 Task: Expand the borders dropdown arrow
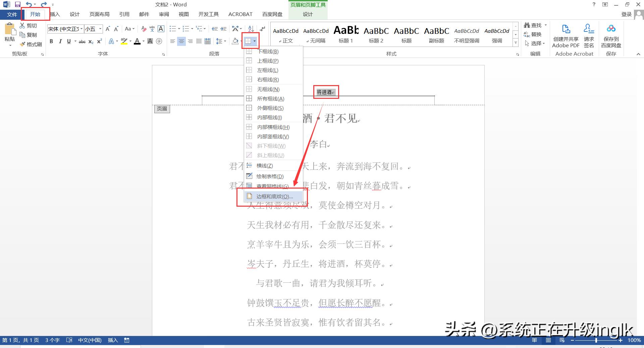point(255,41)
